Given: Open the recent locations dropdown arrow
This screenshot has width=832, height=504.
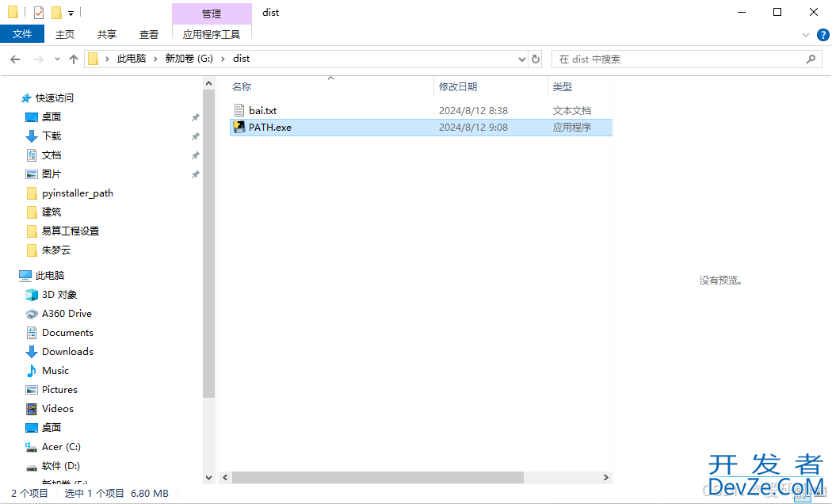Looking at the screenshot, I should click(57, 59).
